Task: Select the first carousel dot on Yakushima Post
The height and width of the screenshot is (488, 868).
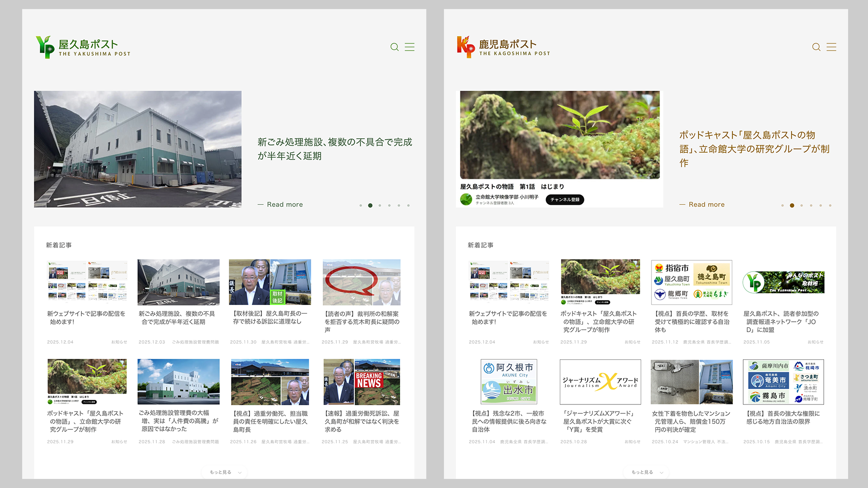Action: [x=361, y=205]
